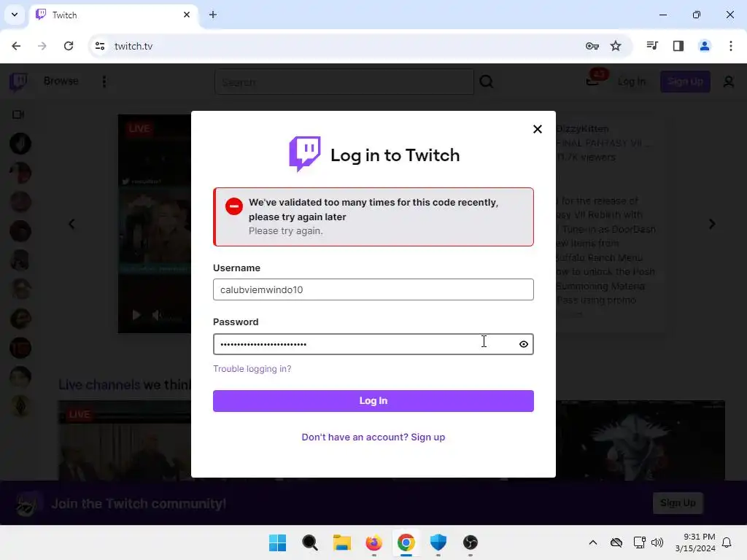The image size is (747, 560).
Task: Open Windows Search in taskbar
Action: tap(309, 542)
